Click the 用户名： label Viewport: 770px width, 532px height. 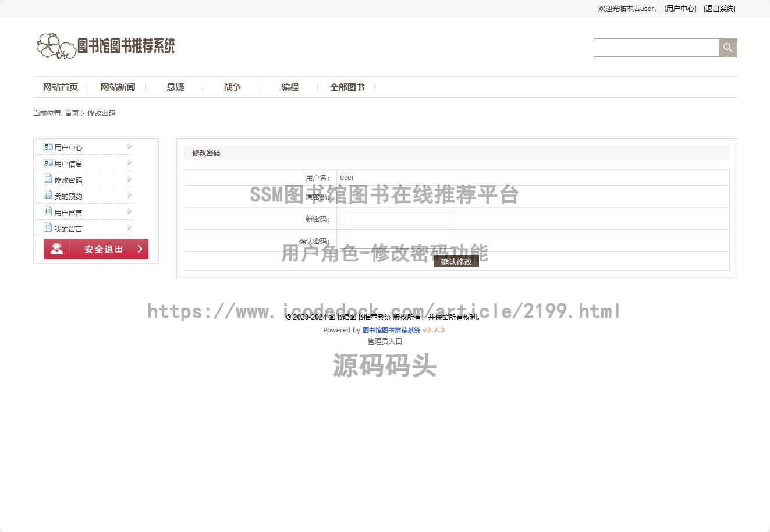pyautogui.click(x=318, y=178)
